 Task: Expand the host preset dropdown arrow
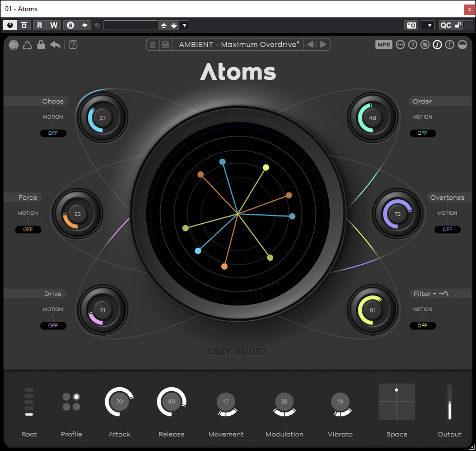point(185,25)
